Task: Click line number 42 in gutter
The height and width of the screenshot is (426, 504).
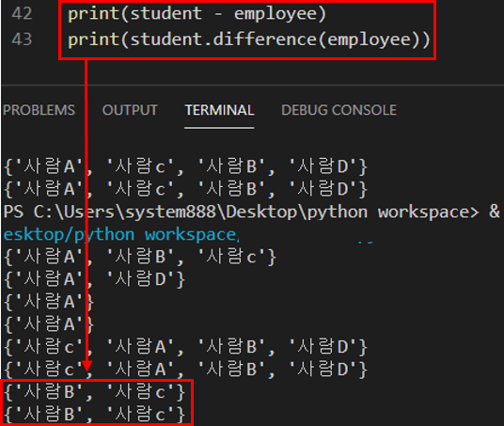Action: (x=22, y=14)
